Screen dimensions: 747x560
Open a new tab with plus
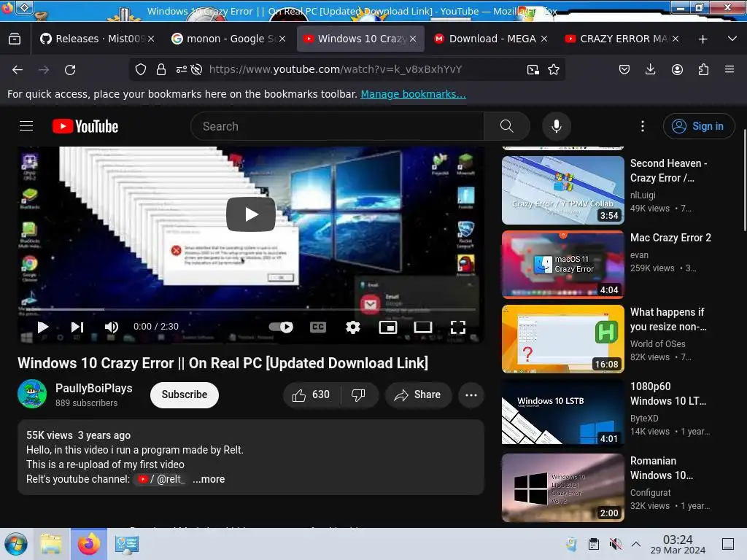click(703, 39)
